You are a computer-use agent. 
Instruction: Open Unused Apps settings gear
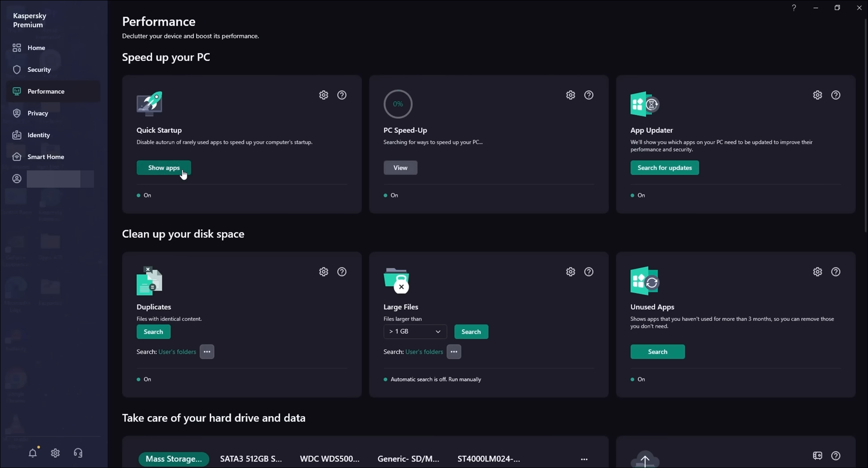pos(817,272)
